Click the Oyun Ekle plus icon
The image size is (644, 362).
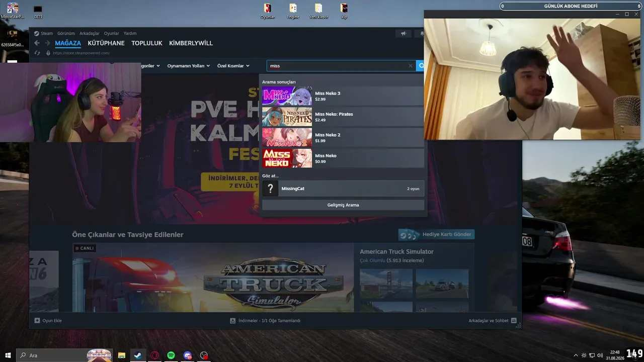[37, 320]
